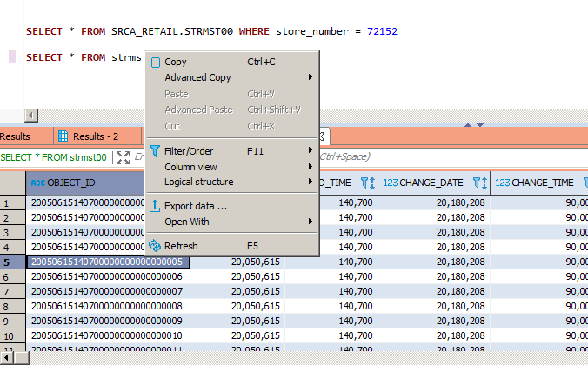588x365 pixels.
Task: Switch to the Results - 2 tab
Action: click(x=97, y=136)
